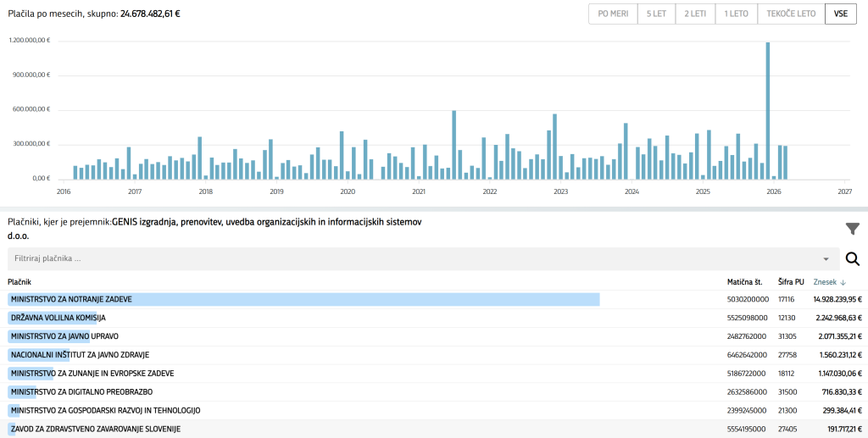Image resolution: width=868 pixels, height=438 pixels.
Task: Click the Znesek sort arrow
Action: [x=843, y=281]
